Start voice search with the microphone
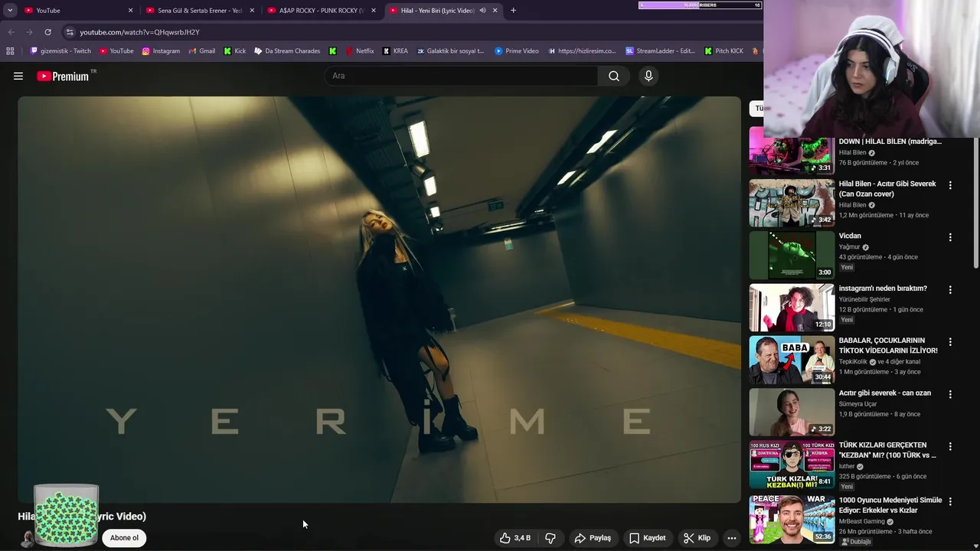This screenshot has height=551, width=980. 648,76
